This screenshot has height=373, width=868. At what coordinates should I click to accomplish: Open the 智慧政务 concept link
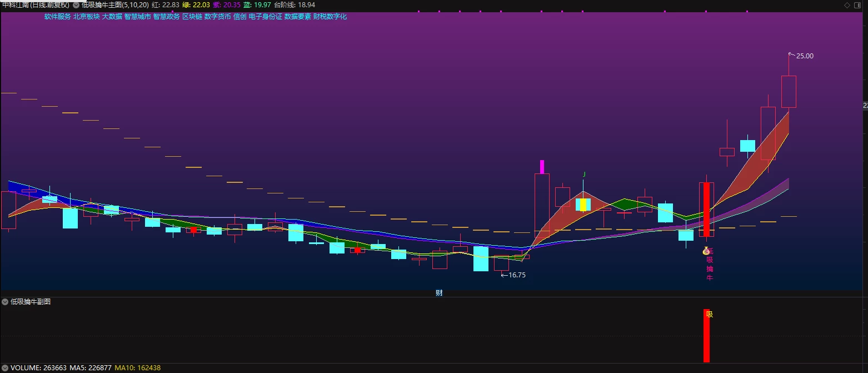pyautogui.click(x=167, y=17)
